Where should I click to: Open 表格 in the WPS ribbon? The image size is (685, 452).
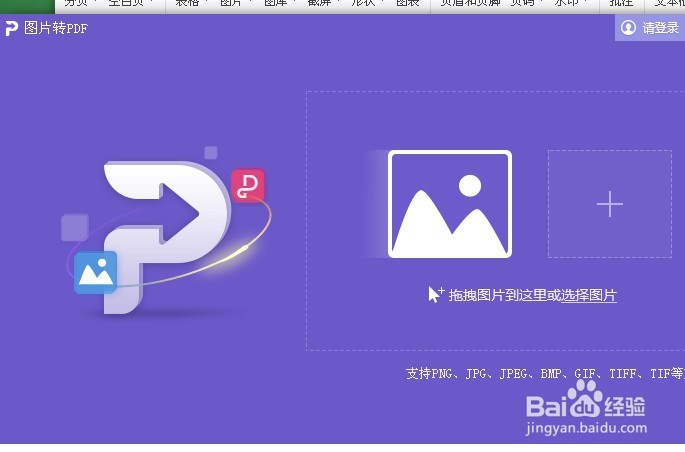(x=187, y=3)
